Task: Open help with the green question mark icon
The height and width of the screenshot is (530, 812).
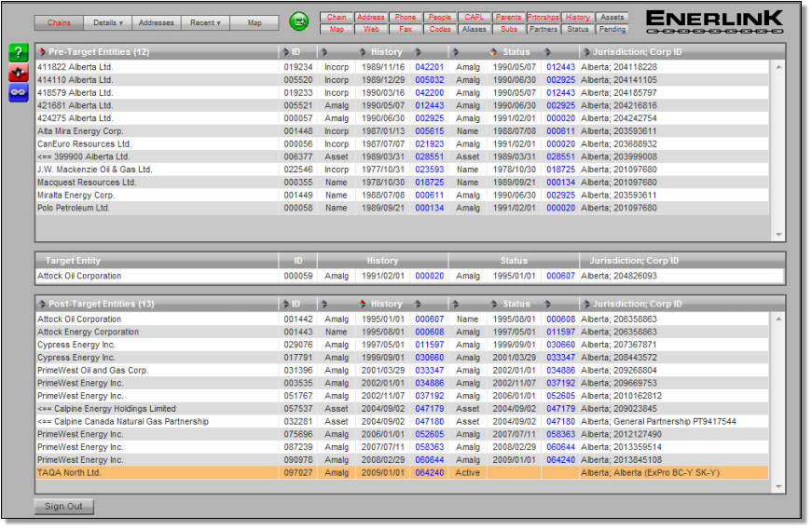Action: [18, 52]
